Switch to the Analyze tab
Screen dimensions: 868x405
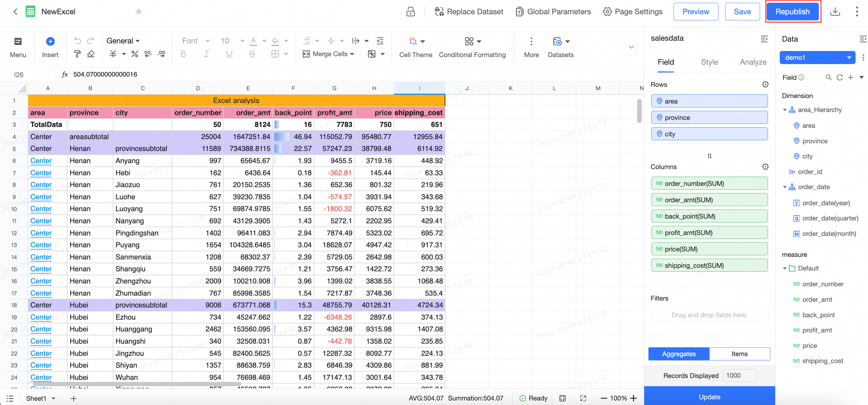click(x=753, y=62)
